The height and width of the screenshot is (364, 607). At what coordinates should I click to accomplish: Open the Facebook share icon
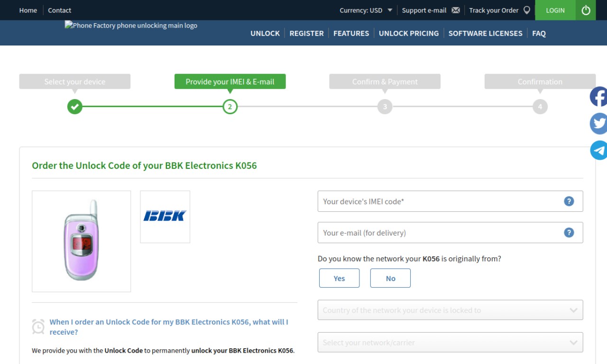pos(598,97)
